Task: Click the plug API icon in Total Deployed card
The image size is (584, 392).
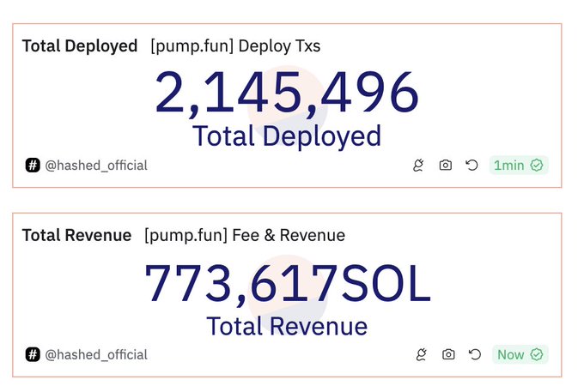Action: (418, 166)
